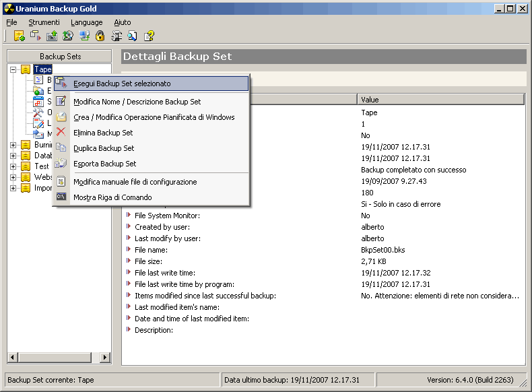Open the Strumenti menu
This screenshot has width=532, height=392.
(x=44, y=22)
